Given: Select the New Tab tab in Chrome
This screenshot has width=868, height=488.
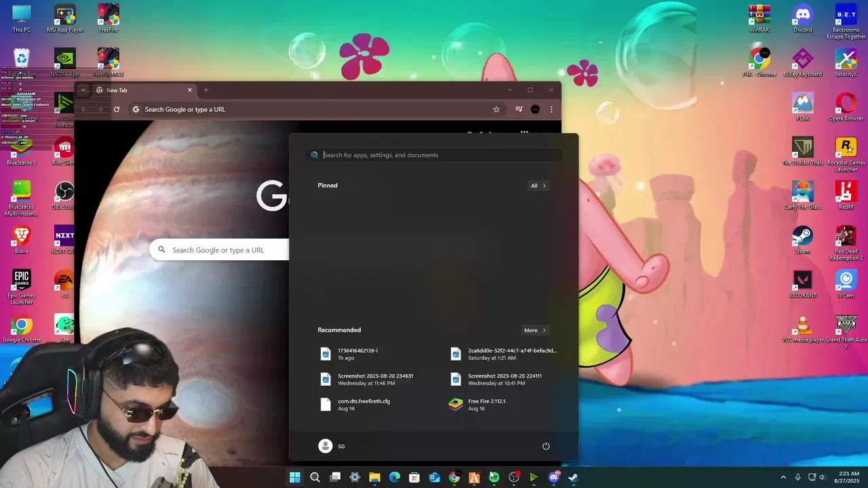Looking at the screenshot, I should [x=144, y=90].
